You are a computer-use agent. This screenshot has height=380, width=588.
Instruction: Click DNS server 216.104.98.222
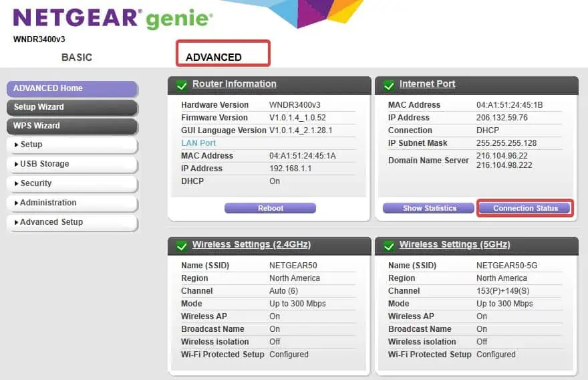point(504,165)
